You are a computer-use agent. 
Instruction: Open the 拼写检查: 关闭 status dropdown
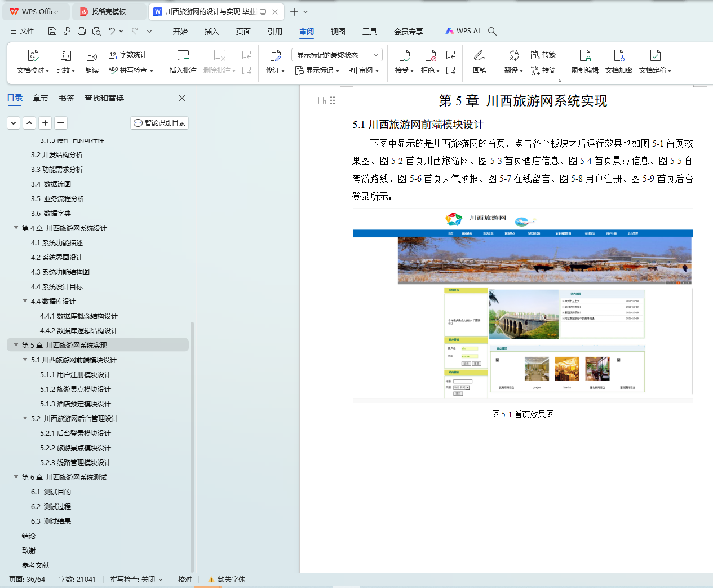click(x=136, y=580)
